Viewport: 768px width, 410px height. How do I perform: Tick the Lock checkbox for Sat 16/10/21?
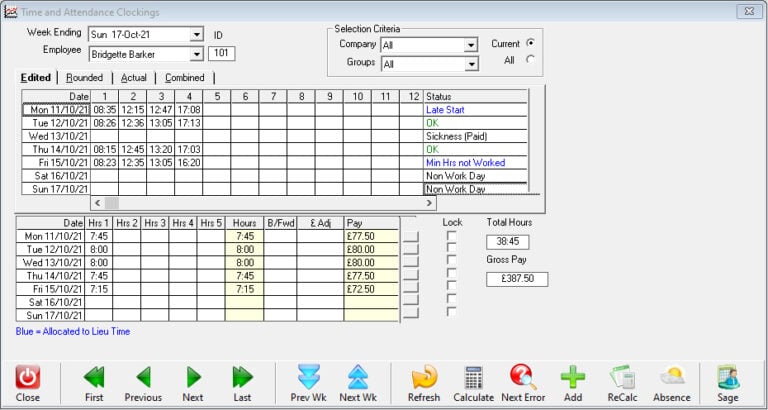tap(451, 299)
